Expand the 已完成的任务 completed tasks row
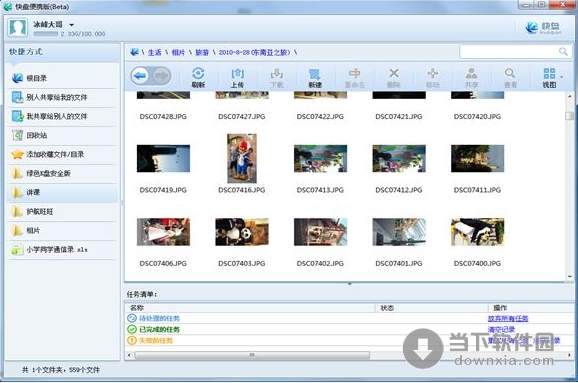Screen dimensions: 578x383 pyautogui.click(x=154, y=329)
